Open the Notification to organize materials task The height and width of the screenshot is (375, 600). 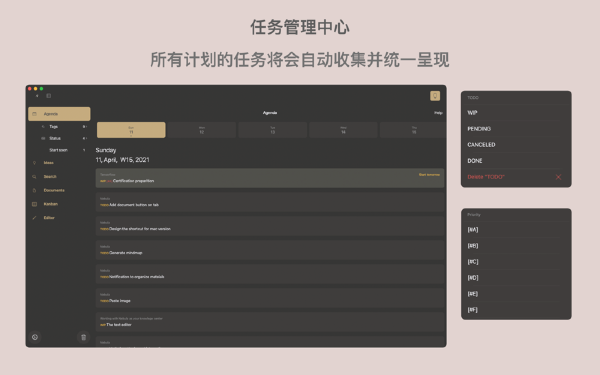[270, 274]
